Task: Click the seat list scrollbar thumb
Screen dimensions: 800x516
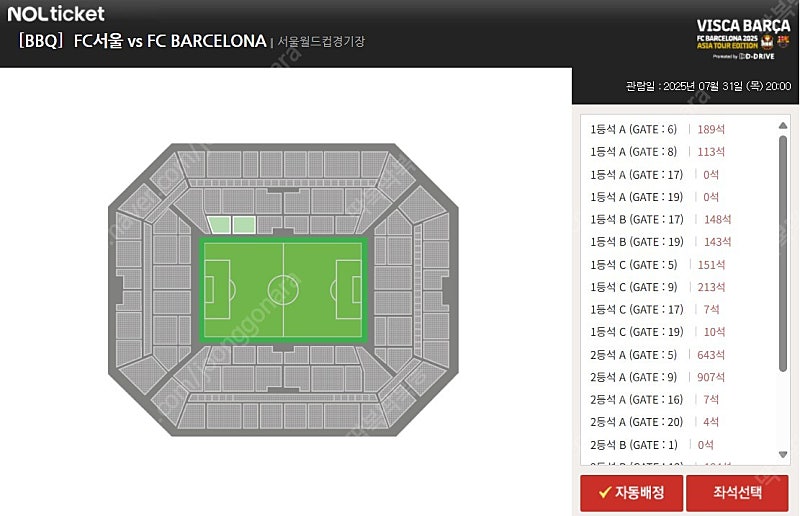Action: click(783, 254)
